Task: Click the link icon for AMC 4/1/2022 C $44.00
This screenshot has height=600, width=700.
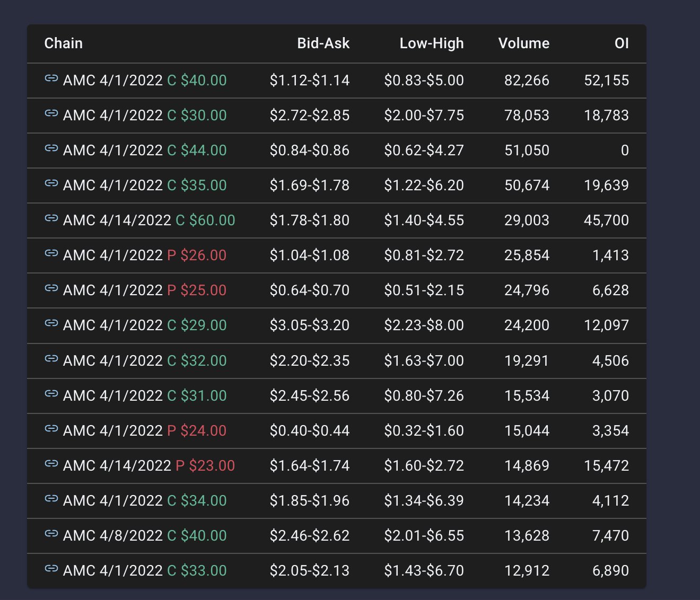Action: (51, 150)
